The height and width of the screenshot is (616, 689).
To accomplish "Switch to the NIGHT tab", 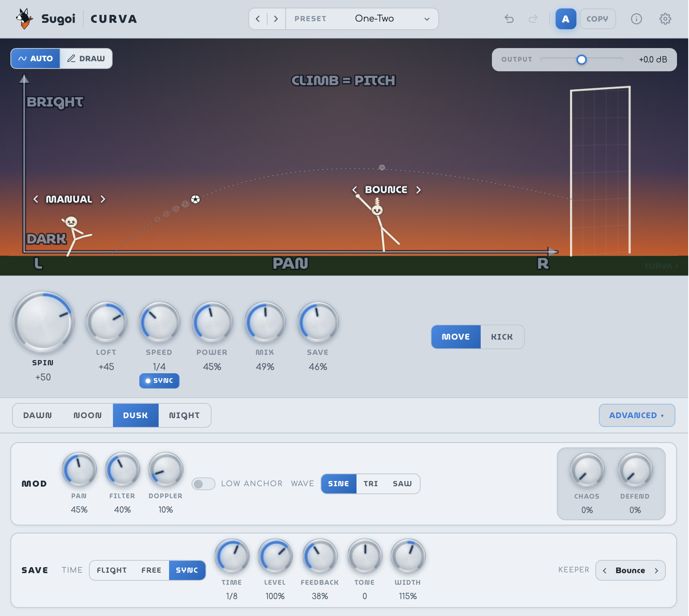I will (184, 415).
